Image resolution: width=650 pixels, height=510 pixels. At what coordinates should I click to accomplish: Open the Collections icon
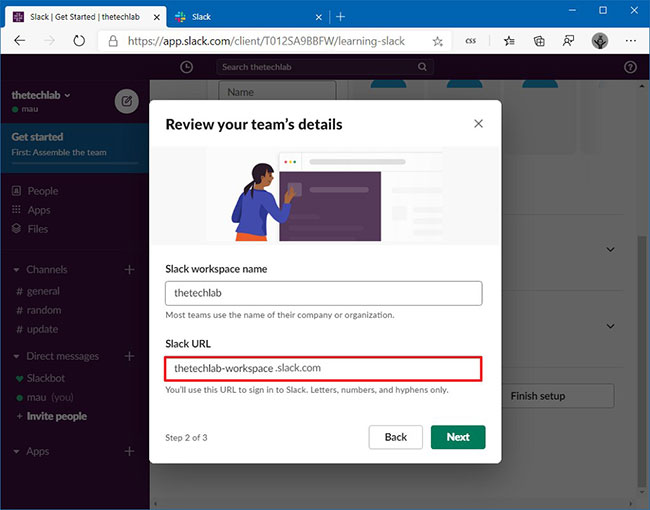click(539, 41)
